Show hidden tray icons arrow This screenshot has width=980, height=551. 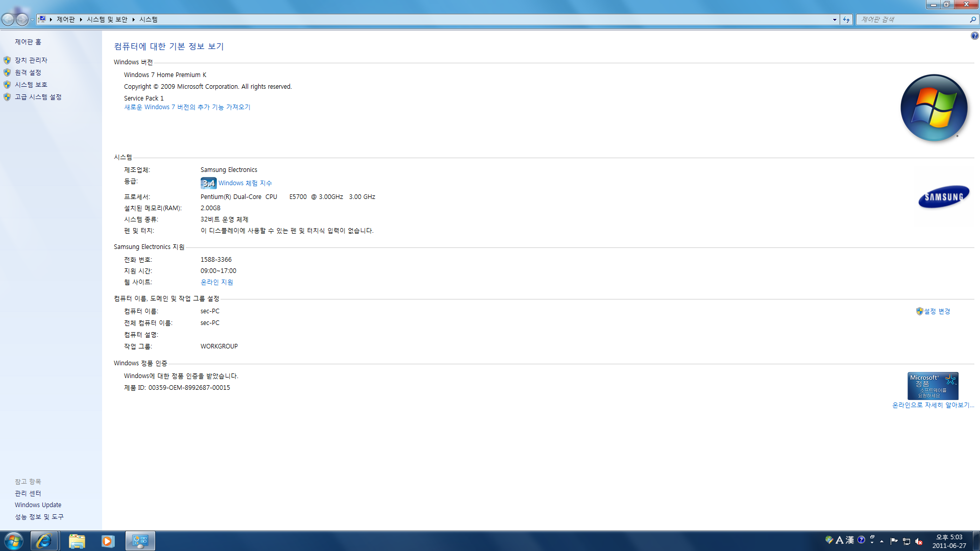tap(881, 541)
